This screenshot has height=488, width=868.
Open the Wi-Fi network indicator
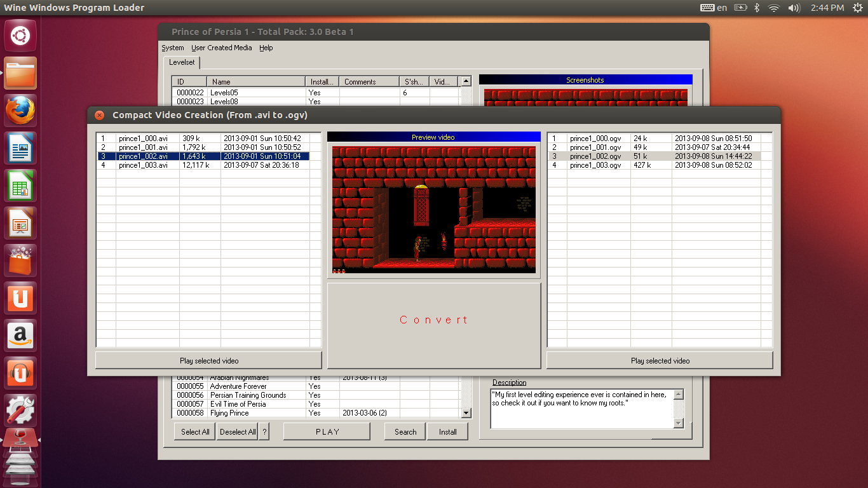[774, 8]
